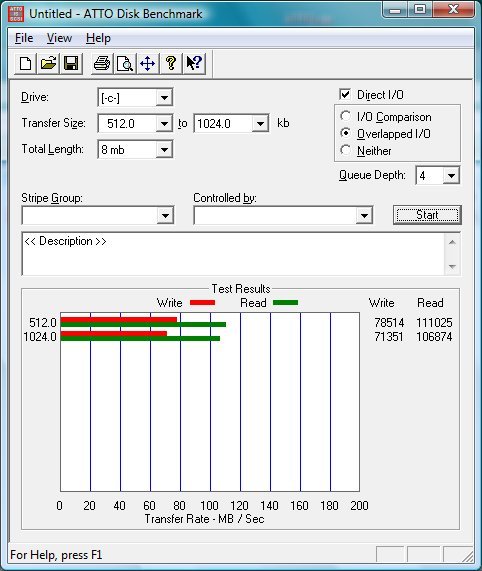Screen dimensions: 482x571
Task: Click the green read bar for 1024.0
Action: click(x=140, y=339)
